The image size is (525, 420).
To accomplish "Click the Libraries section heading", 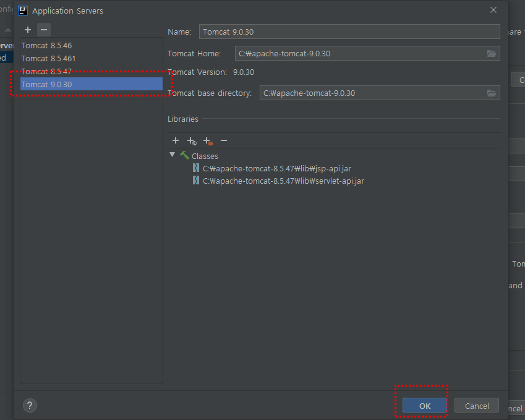I will point(183,119).
